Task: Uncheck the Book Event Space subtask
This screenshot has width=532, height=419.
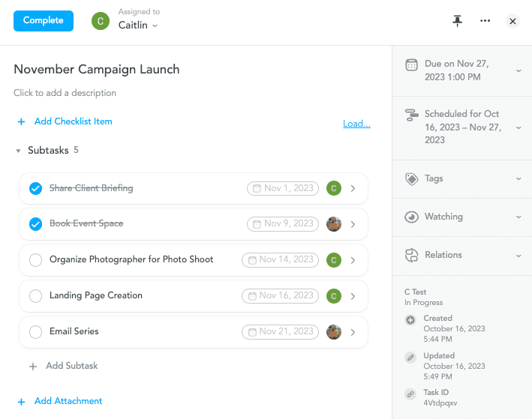Action: coord(35,224)
